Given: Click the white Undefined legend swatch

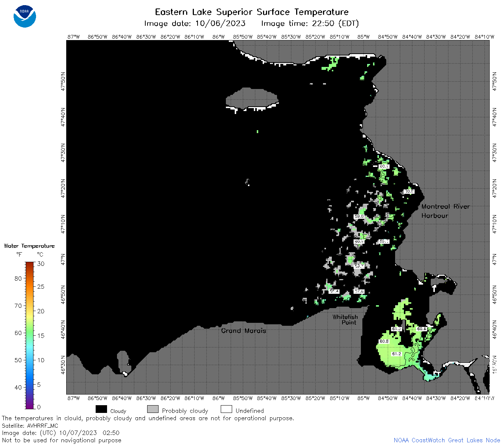Looking at the screenshot, I should 226,409.
